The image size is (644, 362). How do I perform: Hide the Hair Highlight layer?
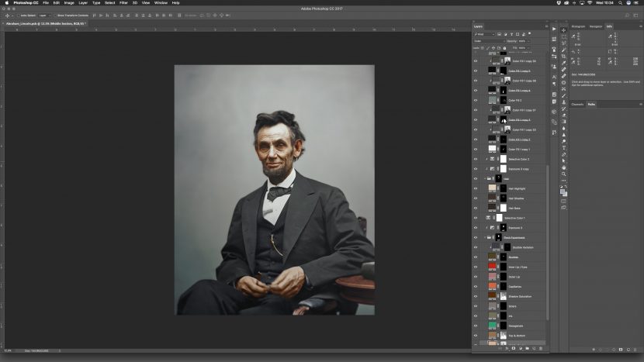click(x=476, y=189)
